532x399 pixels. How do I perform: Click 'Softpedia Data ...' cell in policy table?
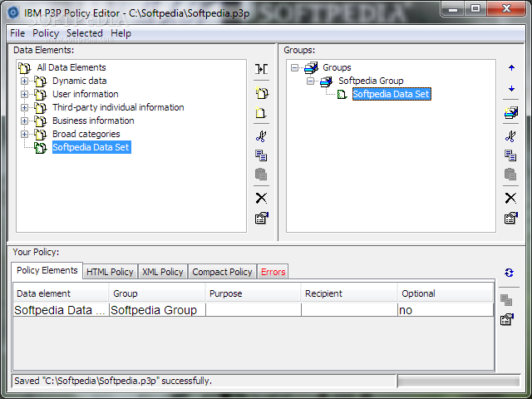pyautogui.click(x=61, y=310)
